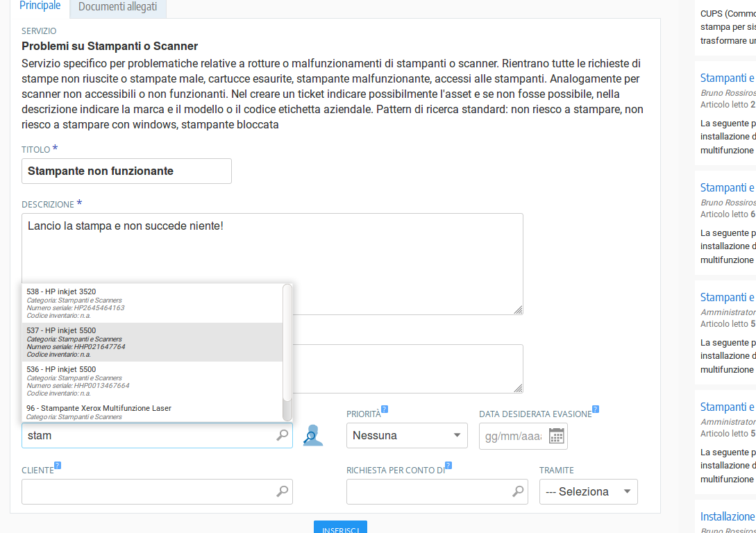Select asset 536 - HP inkjet 5500
The image size is (756, 533).
[x=152, y=381]
